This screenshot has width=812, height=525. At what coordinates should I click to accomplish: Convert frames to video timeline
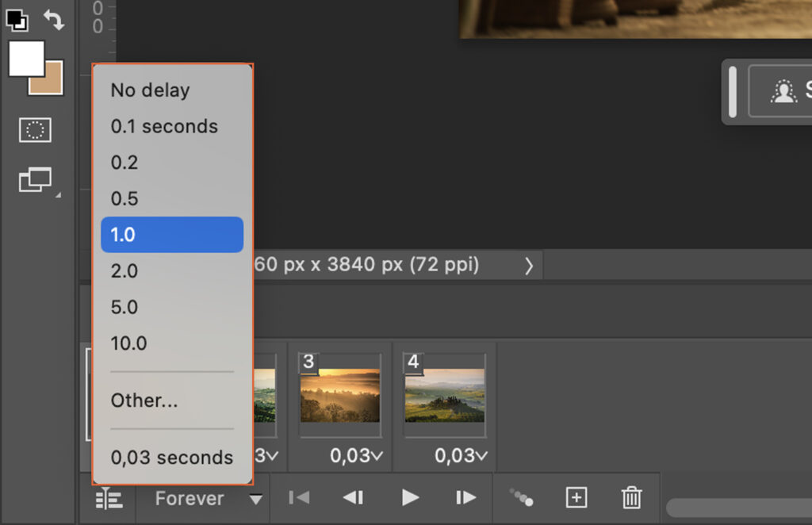coord(109,498)
